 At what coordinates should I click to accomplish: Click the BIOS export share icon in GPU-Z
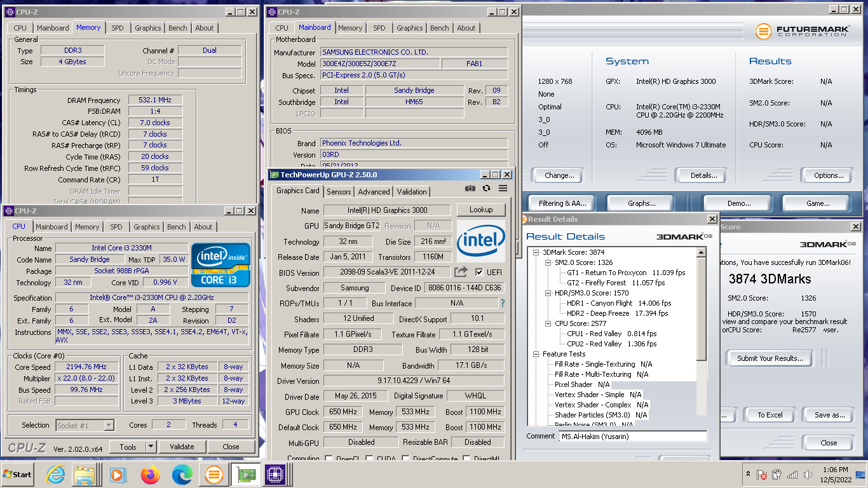pos(461,272)
